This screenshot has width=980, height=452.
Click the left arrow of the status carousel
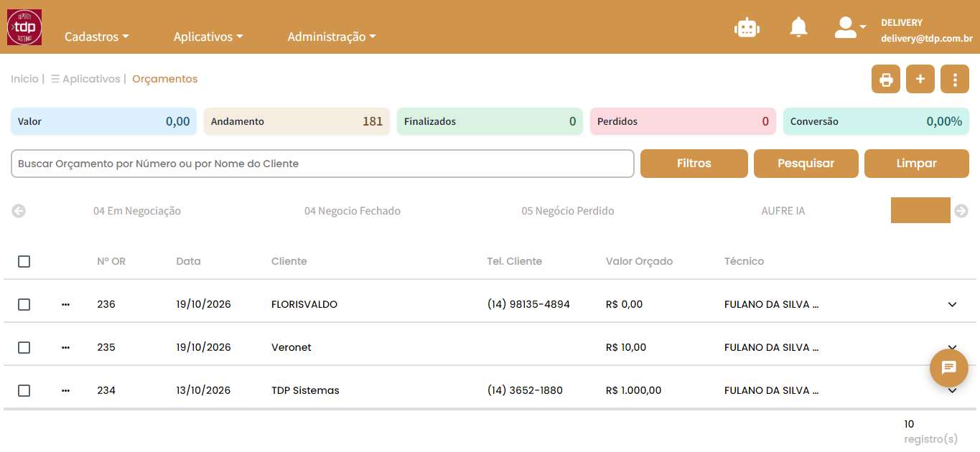pos(19,211)
